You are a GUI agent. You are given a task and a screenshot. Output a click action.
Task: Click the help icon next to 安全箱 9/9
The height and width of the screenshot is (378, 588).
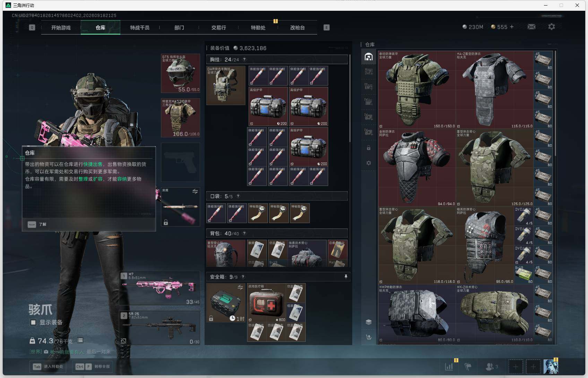243,277
